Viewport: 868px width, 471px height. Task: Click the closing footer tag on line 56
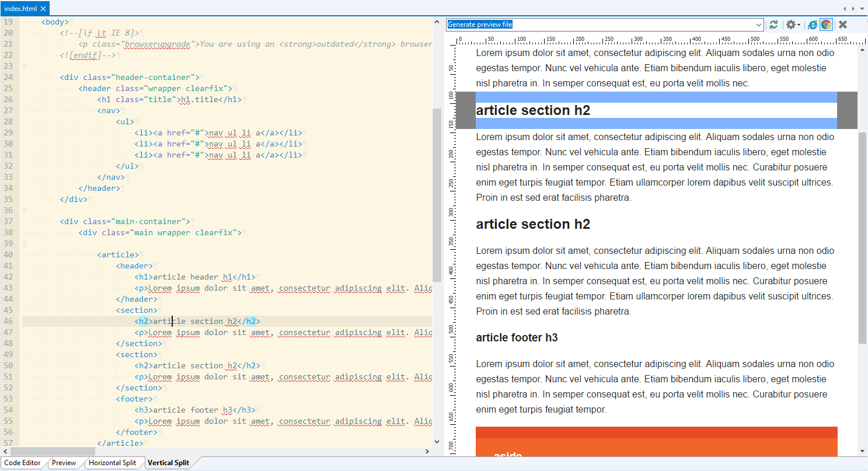(x=137, y=432)
